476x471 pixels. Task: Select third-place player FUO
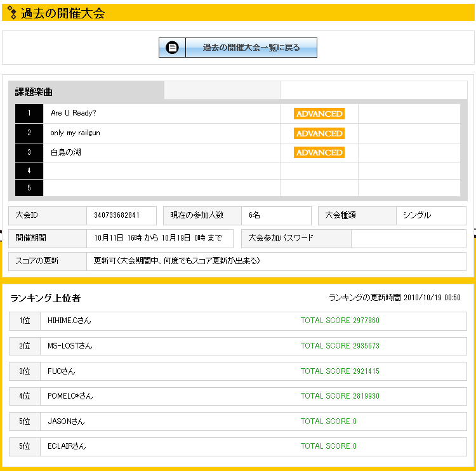coord(62,371)
